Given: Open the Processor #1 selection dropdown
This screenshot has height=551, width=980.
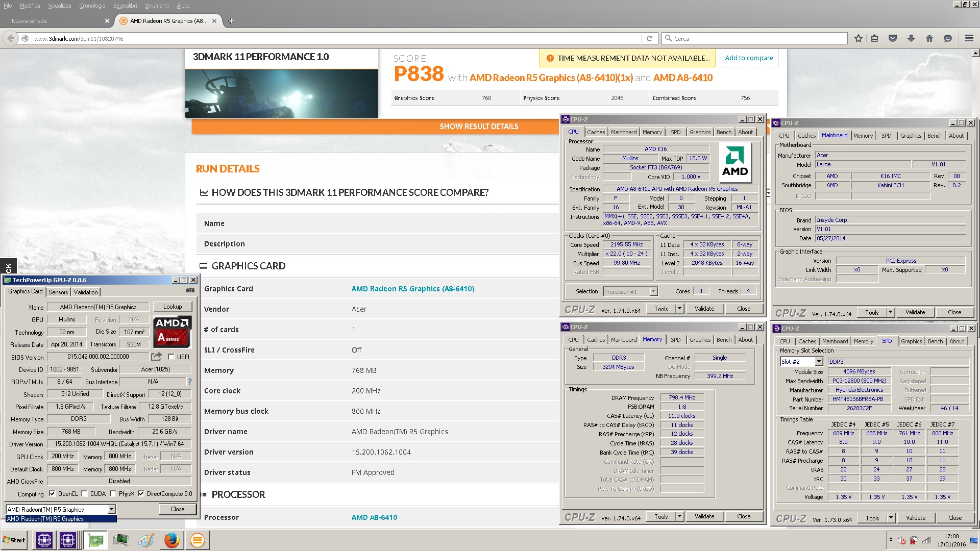Looking at the screenshot, I should (653, 291).
